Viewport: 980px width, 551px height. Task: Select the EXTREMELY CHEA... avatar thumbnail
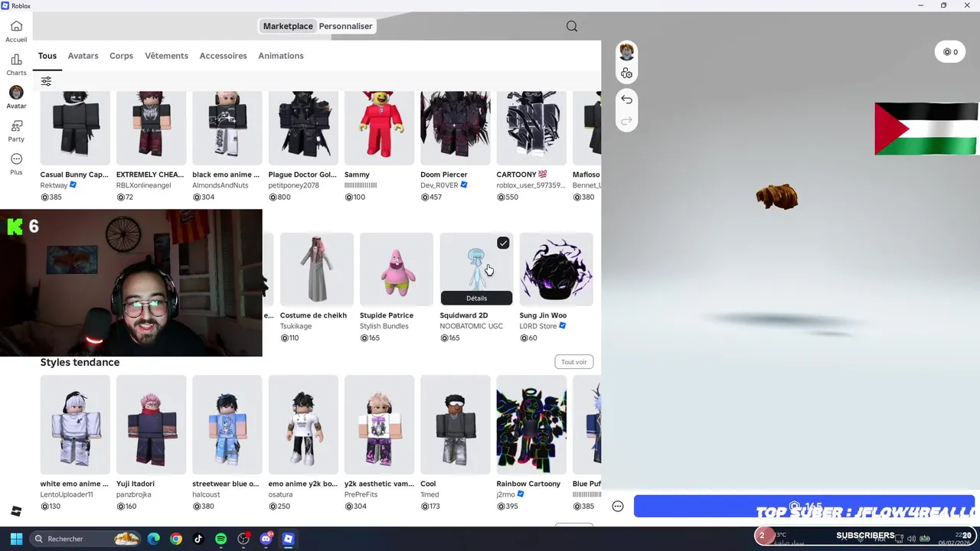tap(151, 128)
